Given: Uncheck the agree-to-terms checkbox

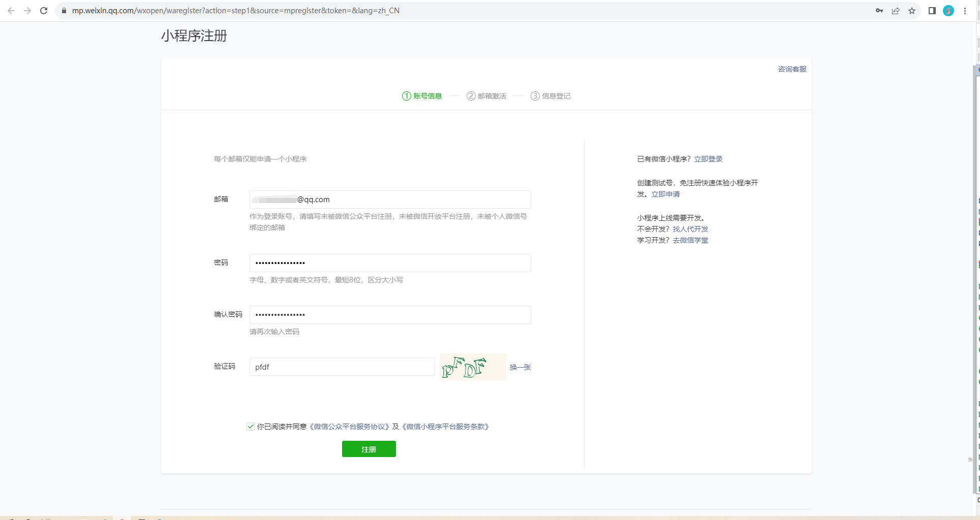Looking at the screenshot, I should tap(251, 427).
